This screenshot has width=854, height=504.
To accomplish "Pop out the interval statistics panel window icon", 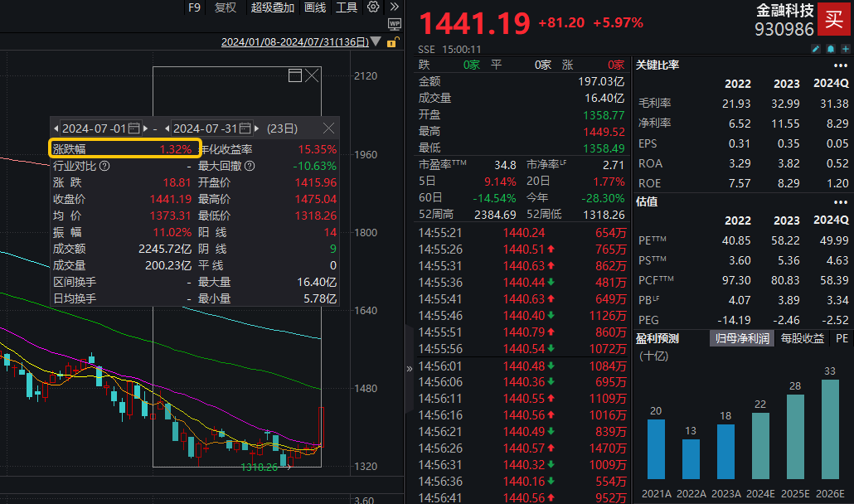I will (295, 75).
